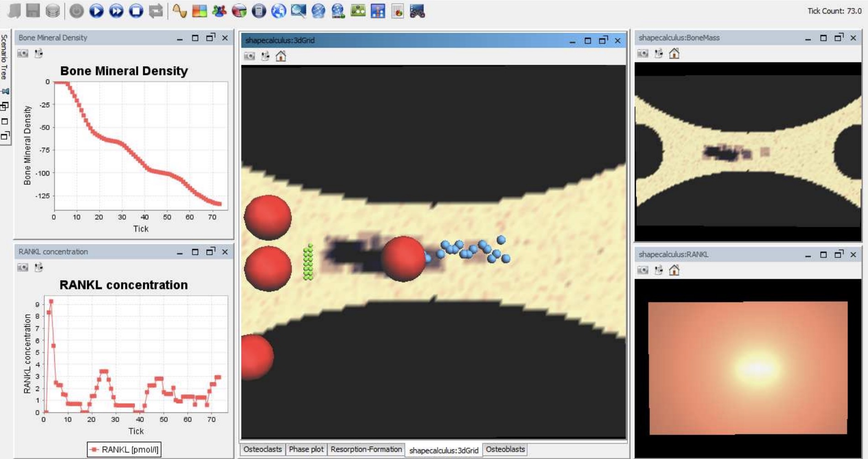
Task: Click the blue network sphere icon
Action: click(x=318, y=11)
